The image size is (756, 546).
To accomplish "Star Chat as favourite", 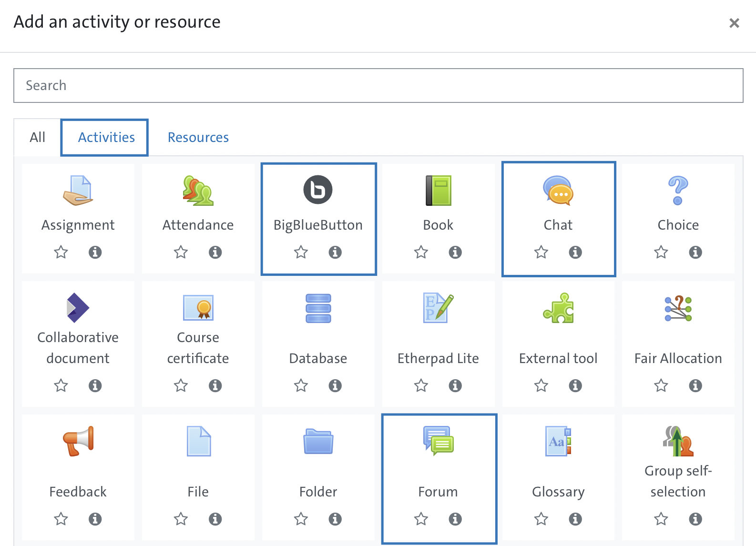I will [x=541, y=252].
